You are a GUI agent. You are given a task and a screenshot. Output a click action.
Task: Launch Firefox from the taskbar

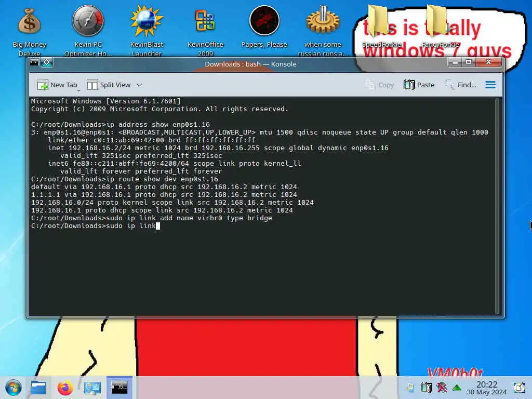click(x=65, y=388)
